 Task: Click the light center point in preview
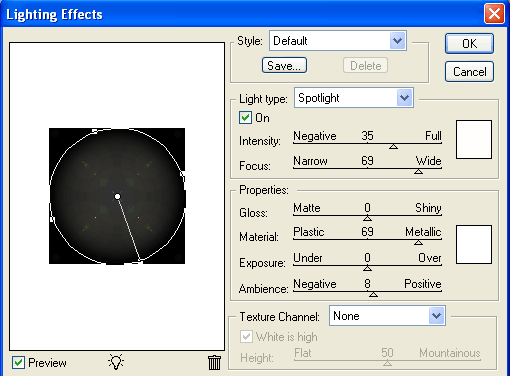click(x=117, y=197)
